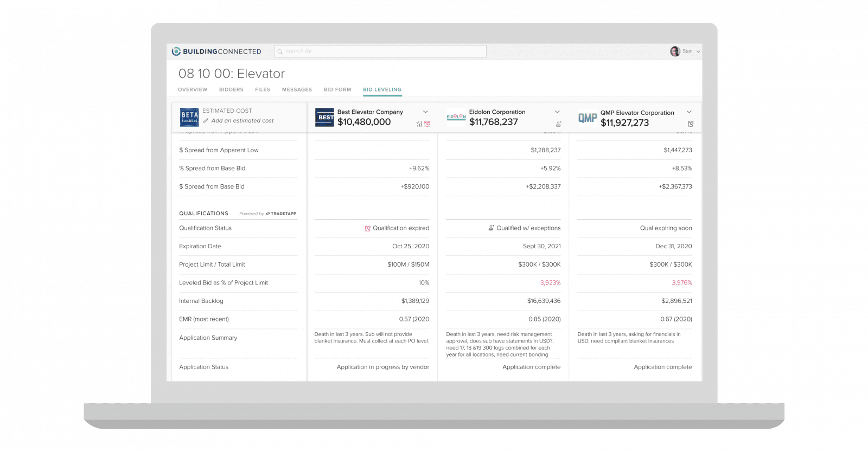Click Eidolon Corporation name
868x452 pixels.
tap(497, 112)
